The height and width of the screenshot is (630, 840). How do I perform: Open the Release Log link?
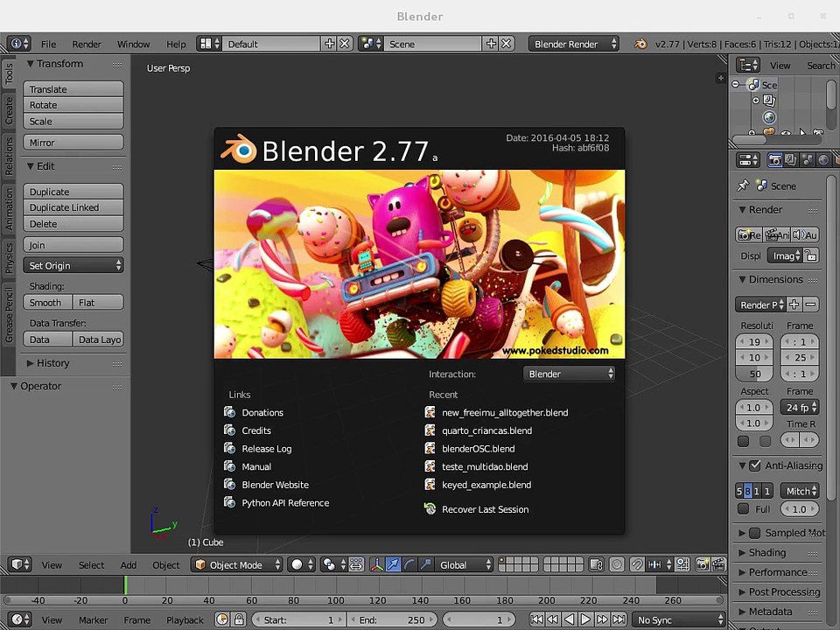(266, 448)
